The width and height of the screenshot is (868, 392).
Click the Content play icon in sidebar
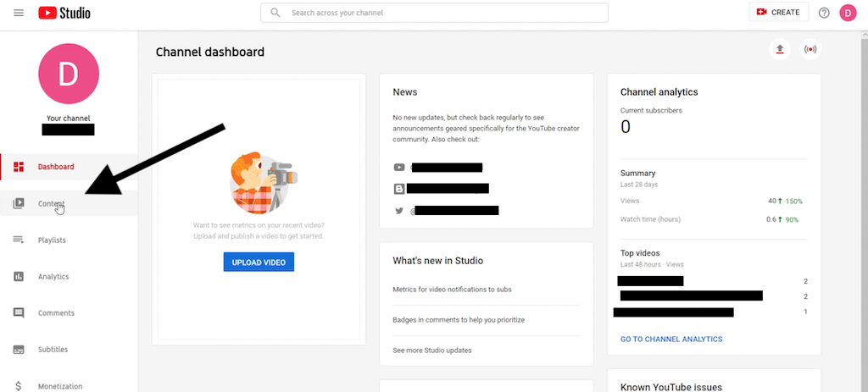click(19, 203)
